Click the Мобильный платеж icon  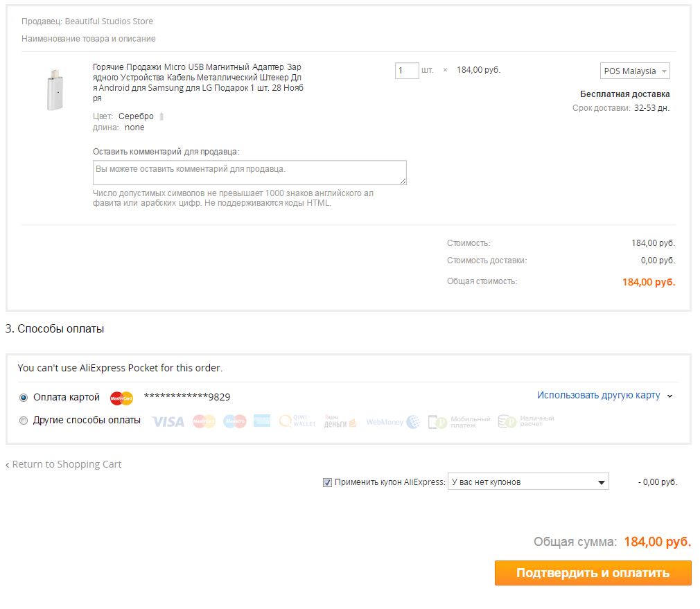[459, 421]
